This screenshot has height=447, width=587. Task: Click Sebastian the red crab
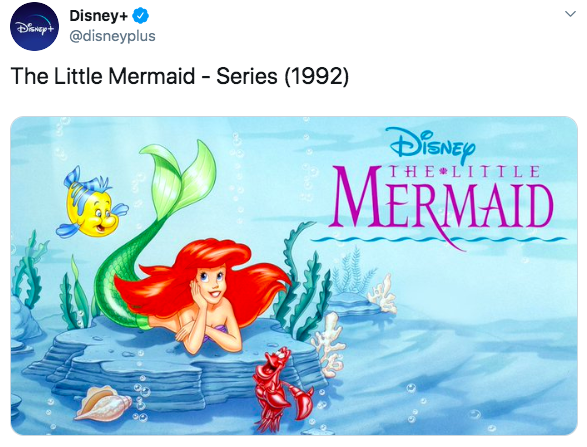pos(281,387)
